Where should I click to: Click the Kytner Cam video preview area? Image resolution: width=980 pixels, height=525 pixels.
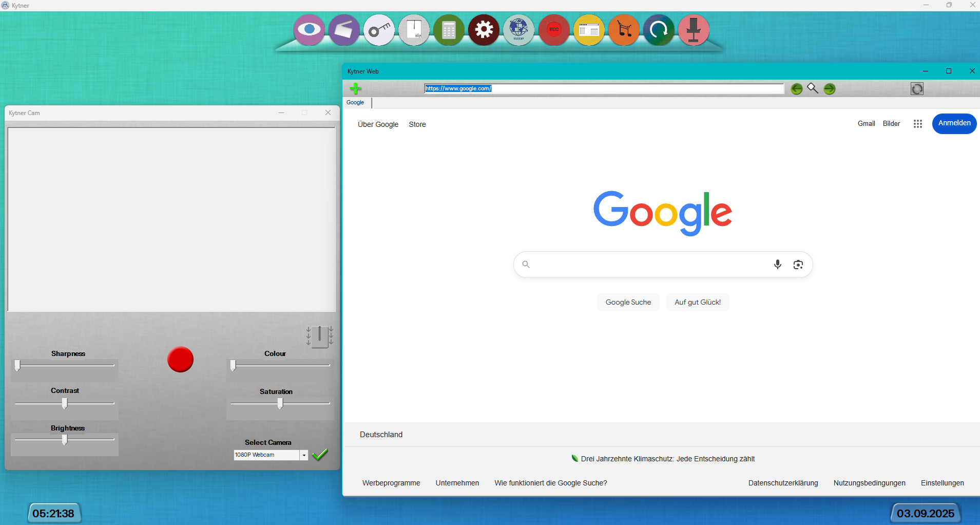pos(171,219)
